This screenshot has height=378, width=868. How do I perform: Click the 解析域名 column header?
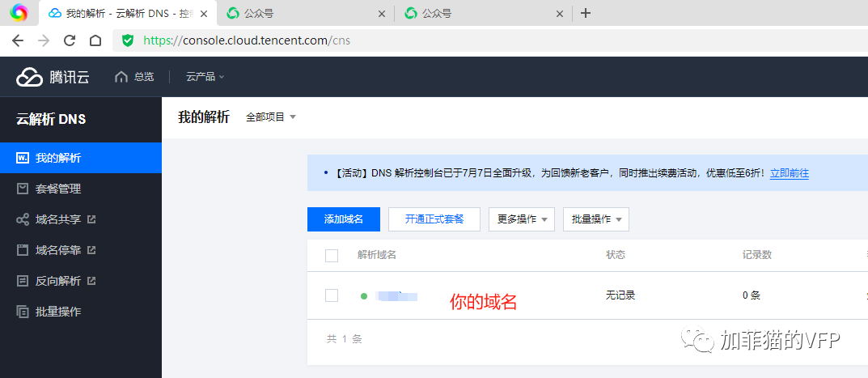point(377,255)
